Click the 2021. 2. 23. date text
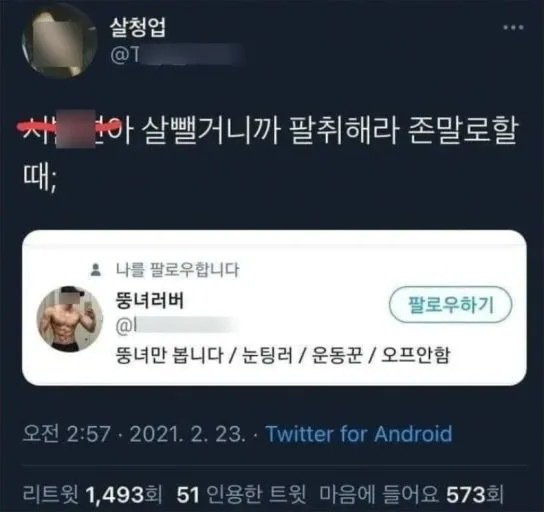This screenshot has height=512, width=544. point(187,434)
